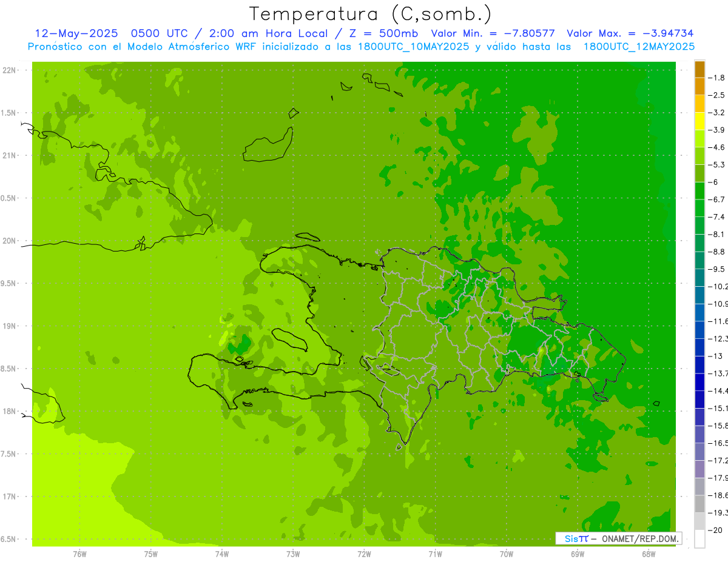Click the "17N" latitude label
The image size is (728, 562).
coord(8,497)
